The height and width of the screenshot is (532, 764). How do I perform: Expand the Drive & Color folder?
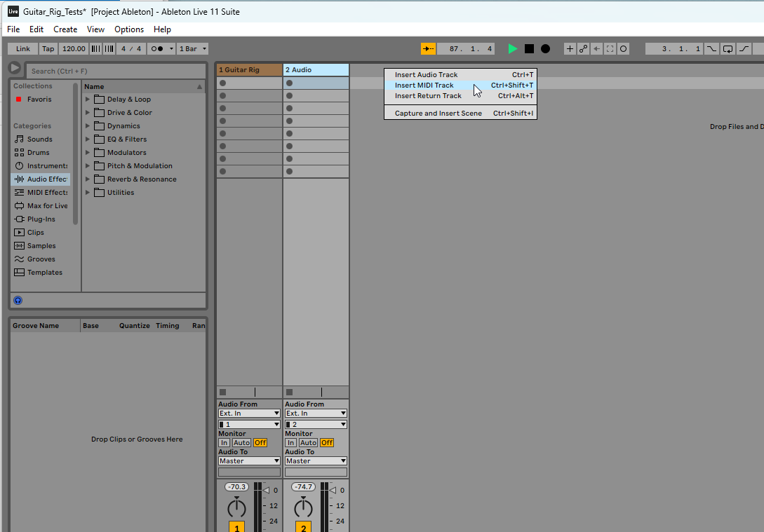[x=88, y=112]
